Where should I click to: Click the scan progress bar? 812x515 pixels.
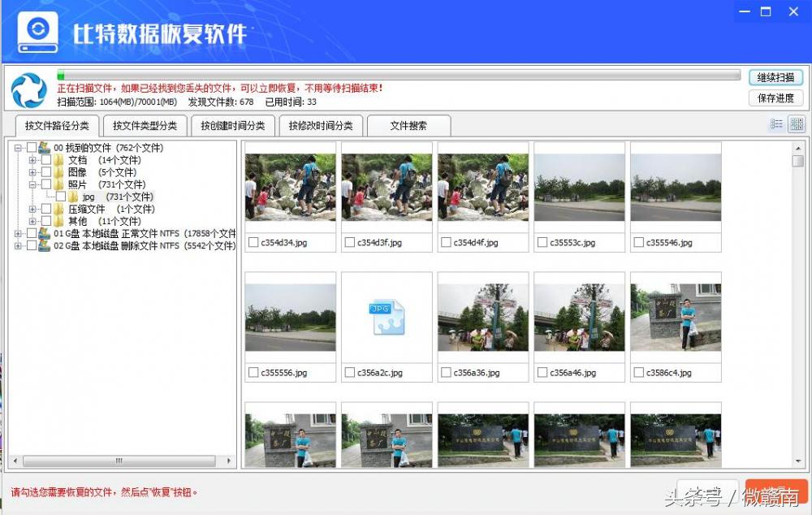click(398, 74)
